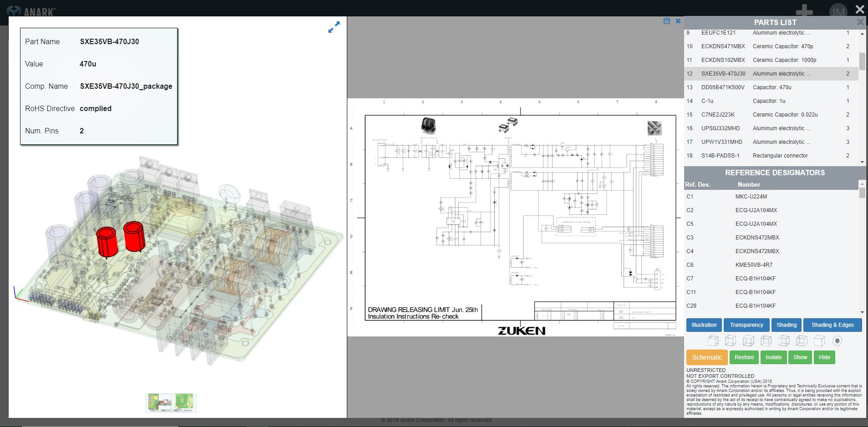Select the seventh view cube icon
868x427 pixels.
(x=819, y=341)
